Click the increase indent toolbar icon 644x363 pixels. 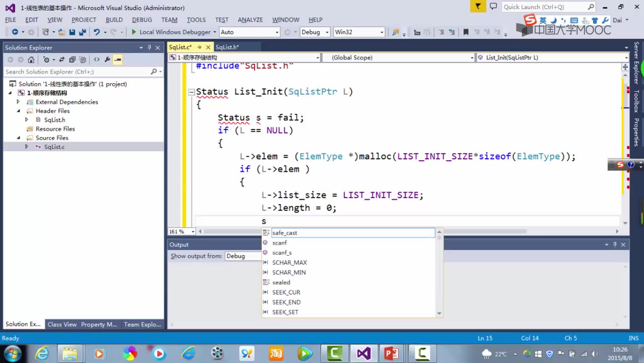click(x=452, y=32)
